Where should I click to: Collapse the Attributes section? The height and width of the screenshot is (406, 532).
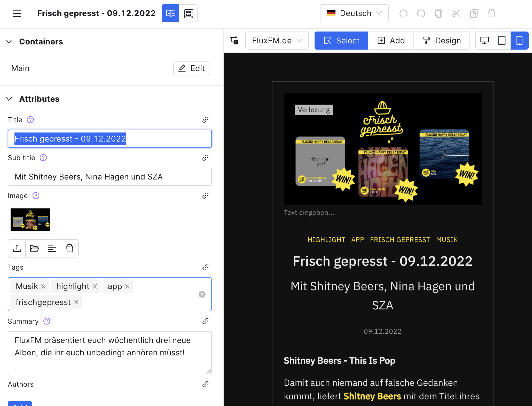[x=9, y=99]
